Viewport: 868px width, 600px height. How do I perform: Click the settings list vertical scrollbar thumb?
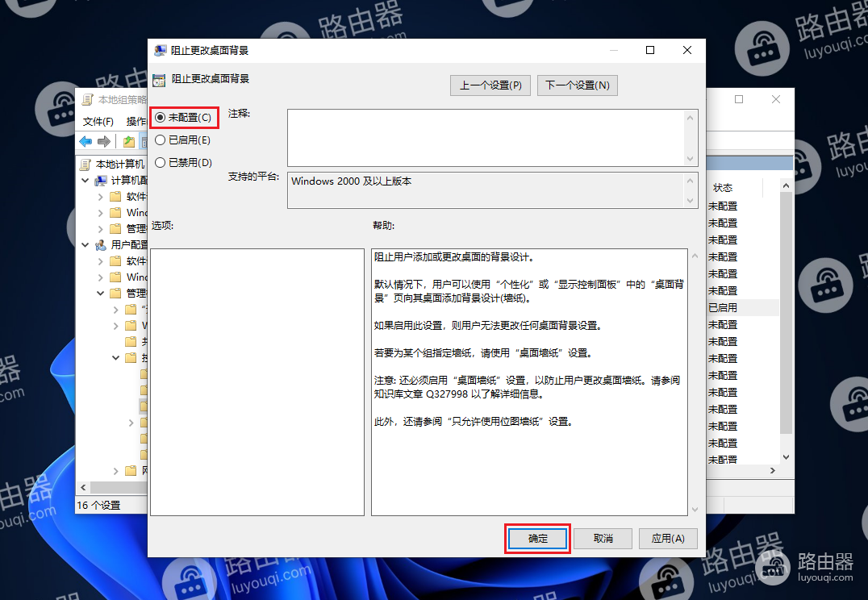pos(786,313)
